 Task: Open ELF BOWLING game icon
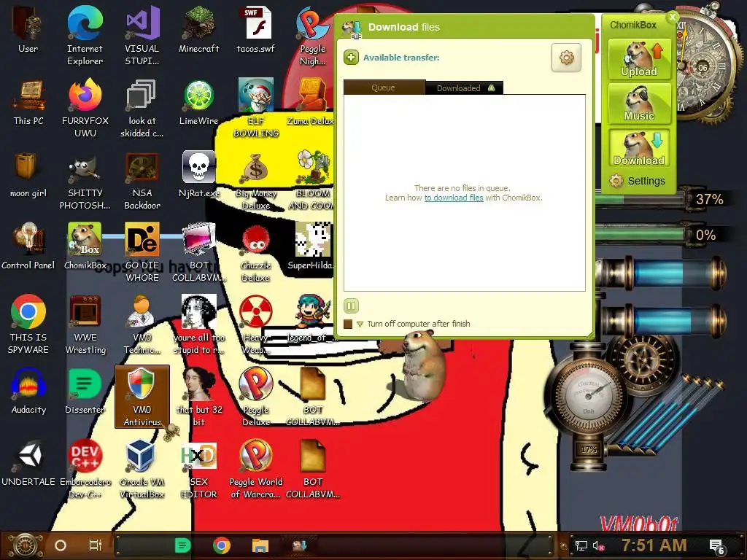(256, 108)
